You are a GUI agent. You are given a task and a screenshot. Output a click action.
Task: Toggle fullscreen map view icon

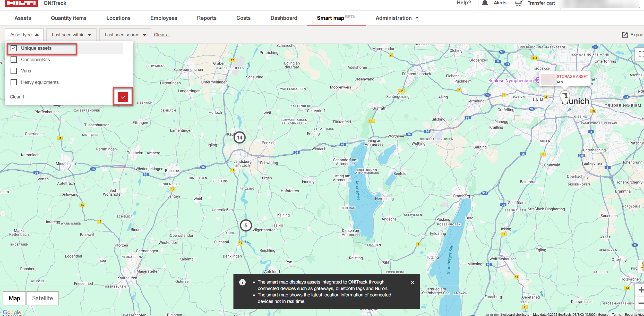click(641, 54)
